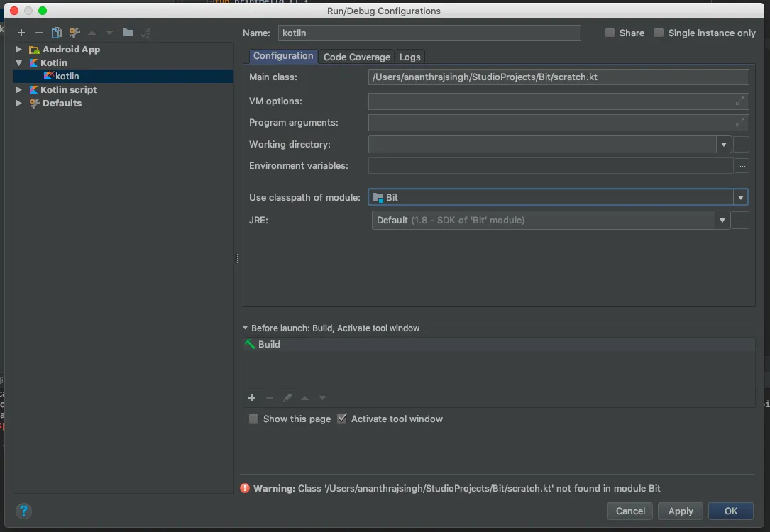Move before-launch task up
Image resolution: width=770 pixels, height=532 pixels.
tap(305, 398)
